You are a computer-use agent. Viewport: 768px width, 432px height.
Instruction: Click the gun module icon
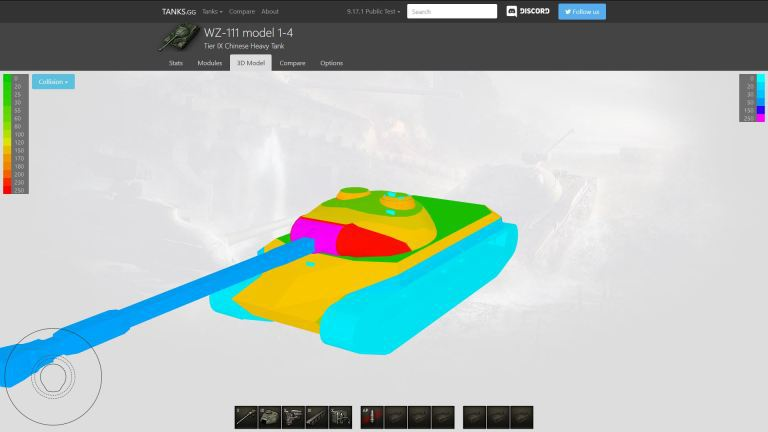(x=246, y=417)
